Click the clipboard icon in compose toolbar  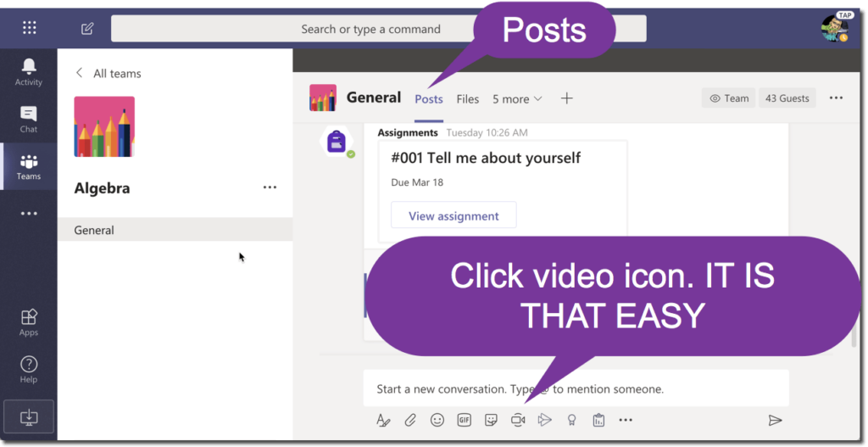tap(598, 421)
